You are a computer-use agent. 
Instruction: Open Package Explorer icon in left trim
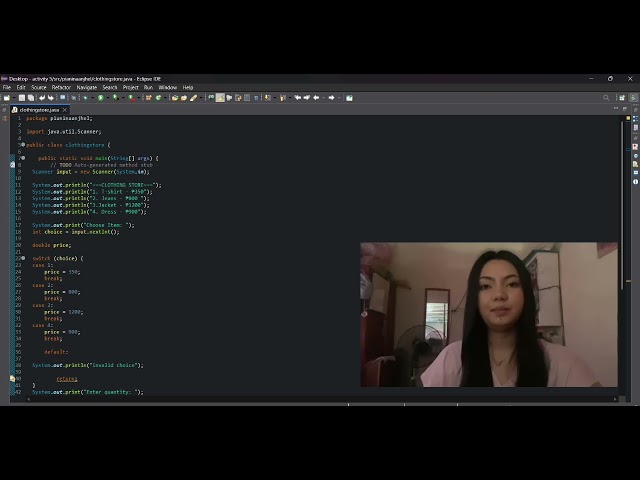tap(4, 118)
